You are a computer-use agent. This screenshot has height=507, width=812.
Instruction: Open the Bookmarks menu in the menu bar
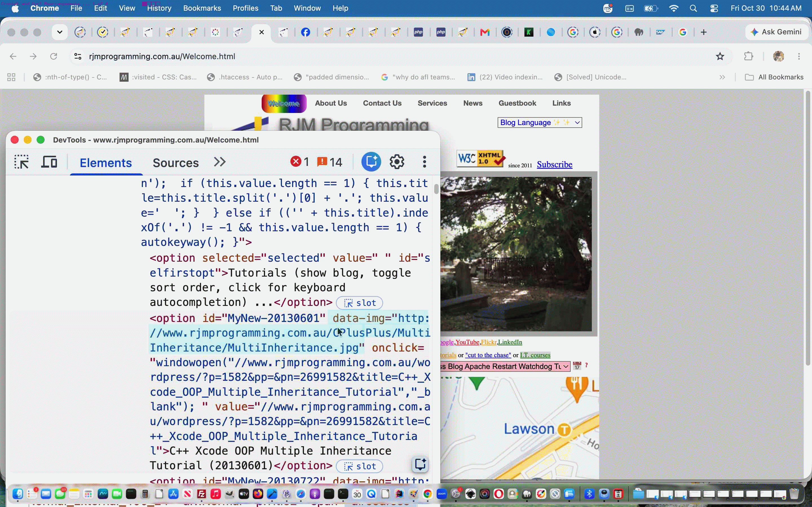(202, 8)
